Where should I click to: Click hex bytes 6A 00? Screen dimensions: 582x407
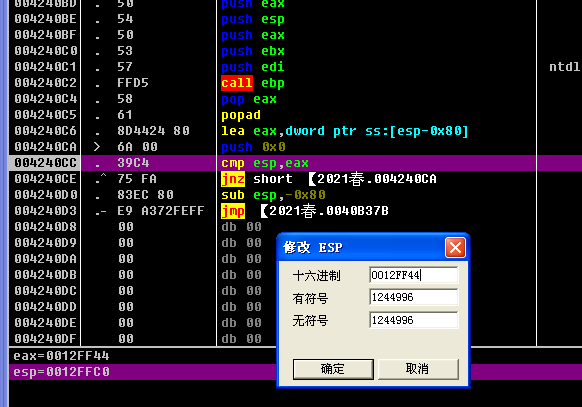click(137, 147)
